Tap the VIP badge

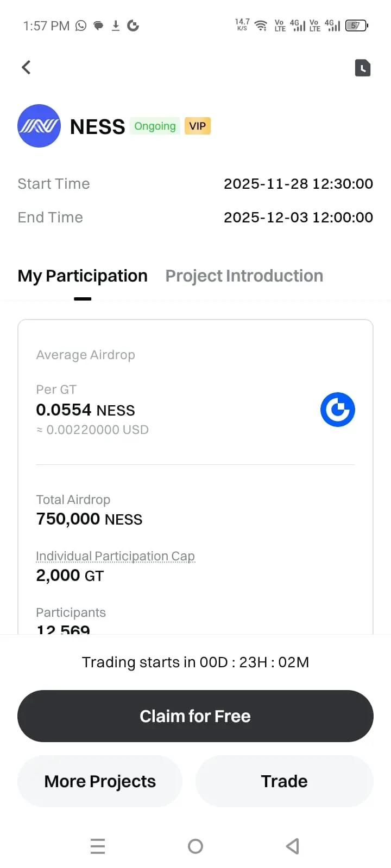[197, 126]
